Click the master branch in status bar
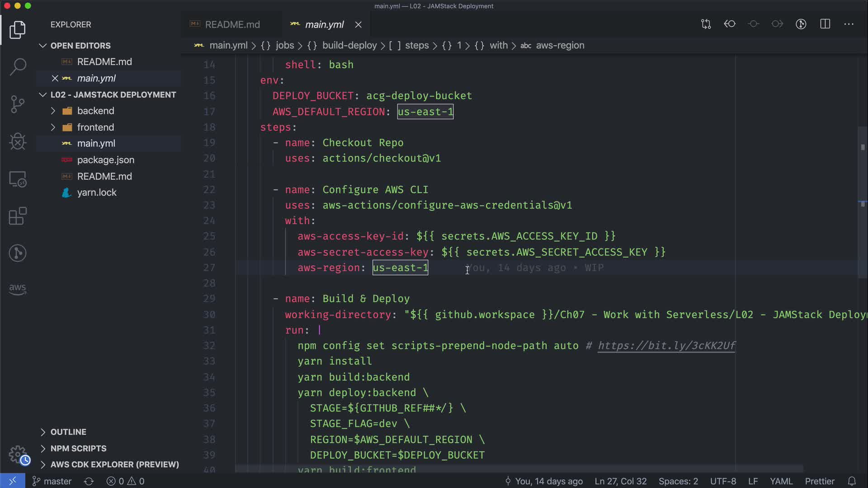This screenshot has height=488, width=868. click(x=52, y=481)
